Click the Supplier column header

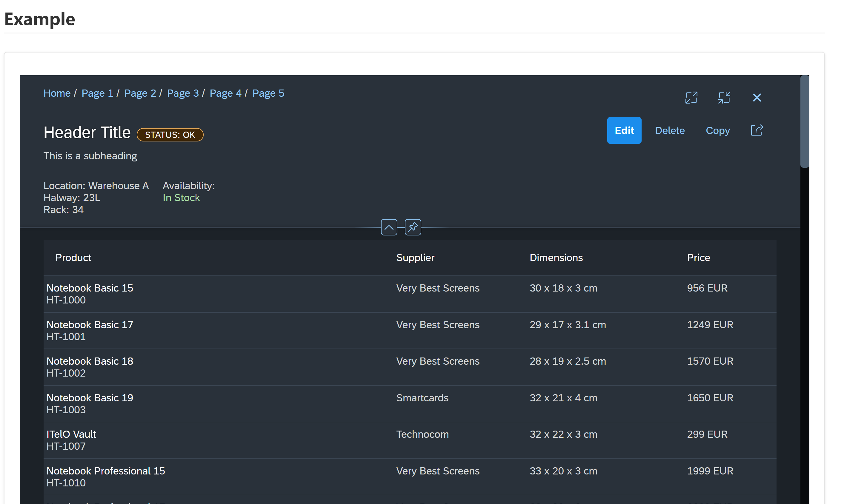click(415, 258)
